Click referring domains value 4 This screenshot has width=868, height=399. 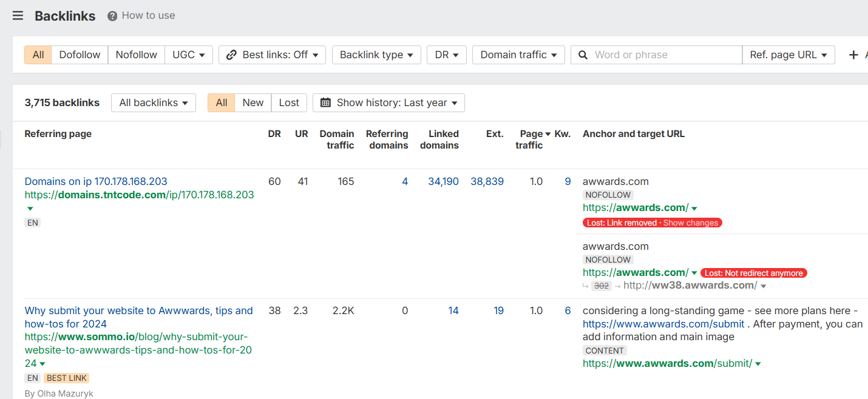[x=405, y=181]
